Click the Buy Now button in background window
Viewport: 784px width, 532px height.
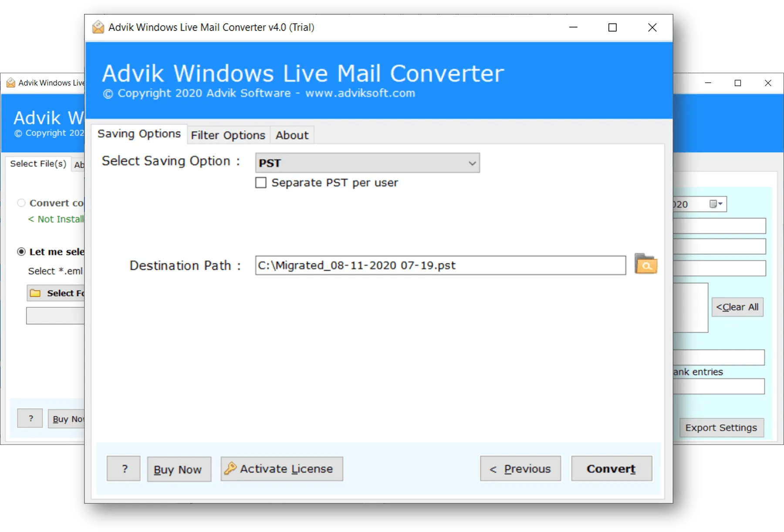[66, 419]
